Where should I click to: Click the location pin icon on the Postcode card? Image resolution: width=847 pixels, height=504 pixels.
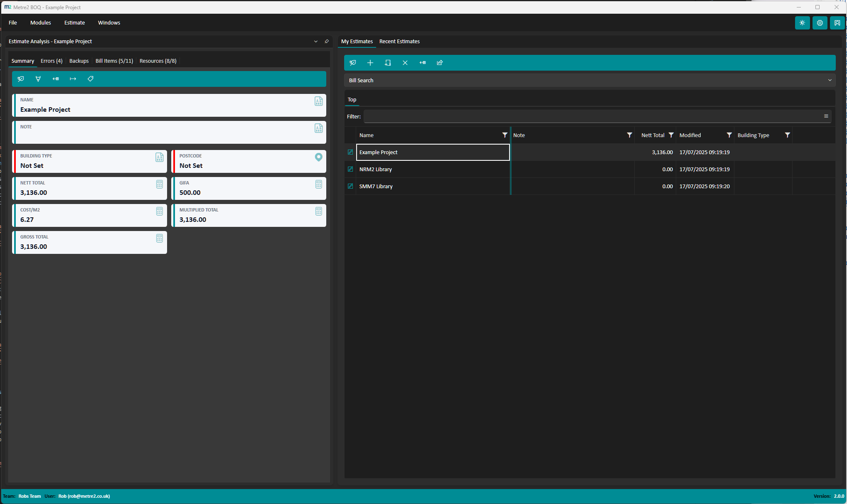tap(318, 157)
